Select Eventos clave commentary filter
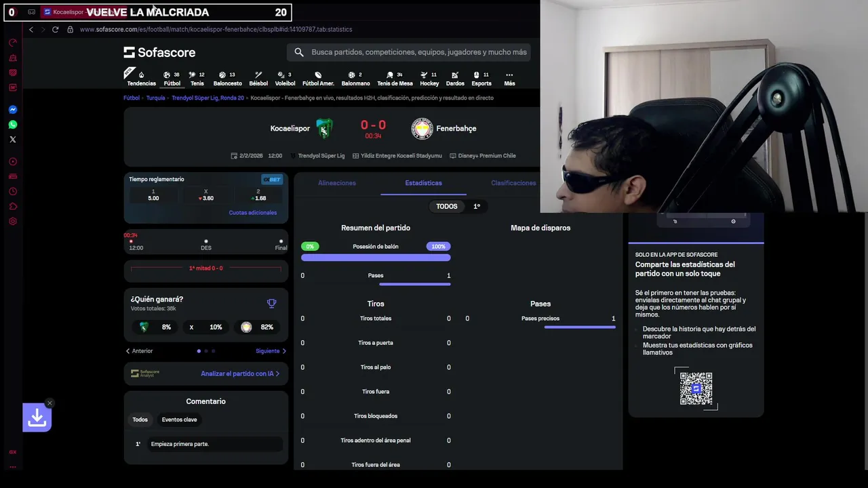The image size is (868, 488). click(179, 420)
